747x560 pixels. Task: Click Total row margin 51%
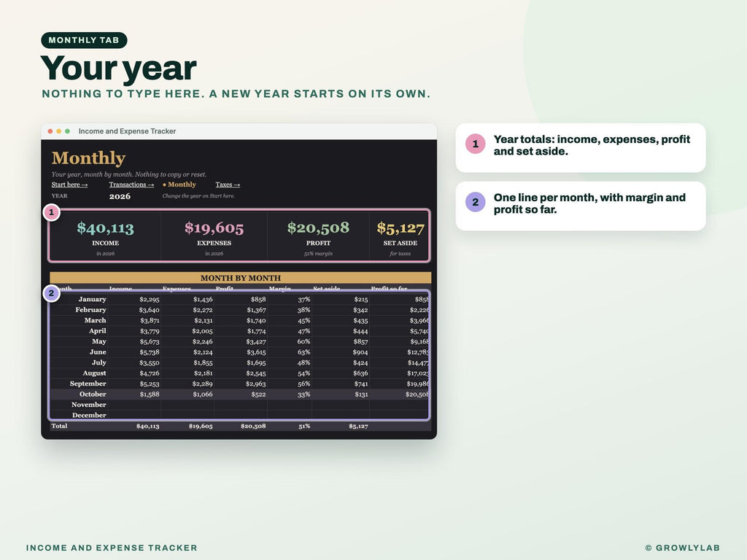304,426
